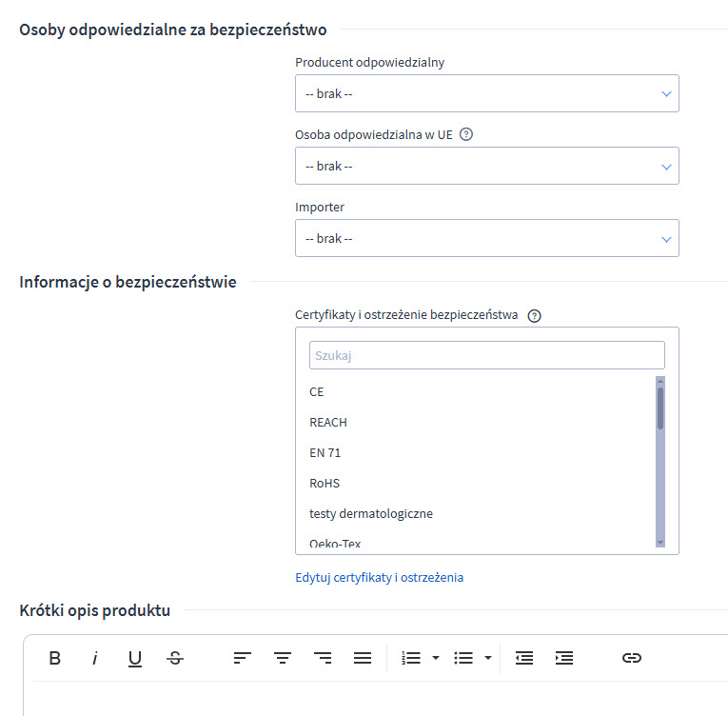728x716 pixels.
Task: Align text right in product description
Action: tap(323, 658)
